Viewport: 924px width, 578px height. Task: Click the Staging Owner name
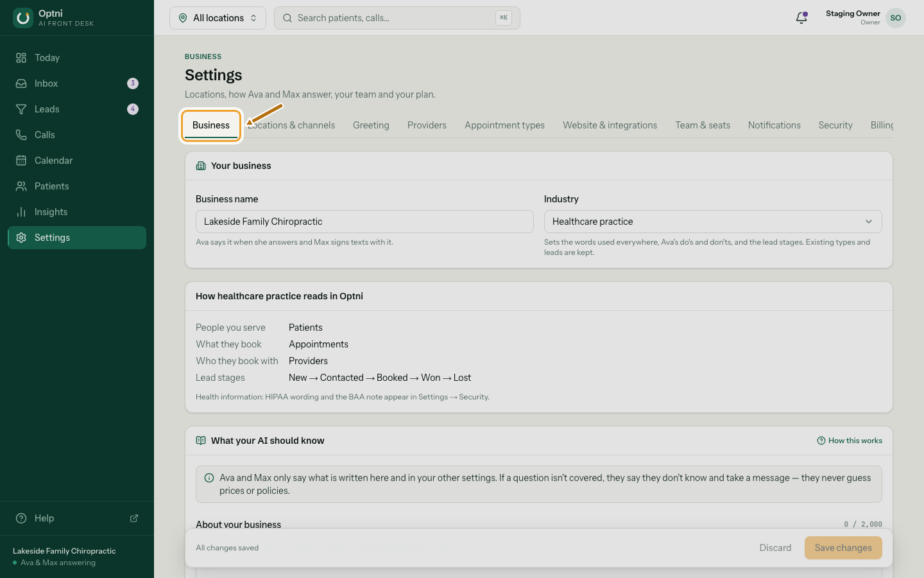[x=853, y=13]
